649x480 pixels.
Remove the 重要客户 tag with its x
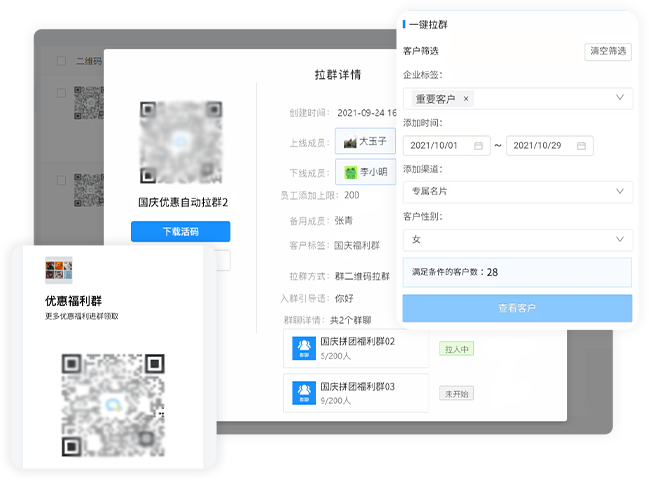coord(466,99)
